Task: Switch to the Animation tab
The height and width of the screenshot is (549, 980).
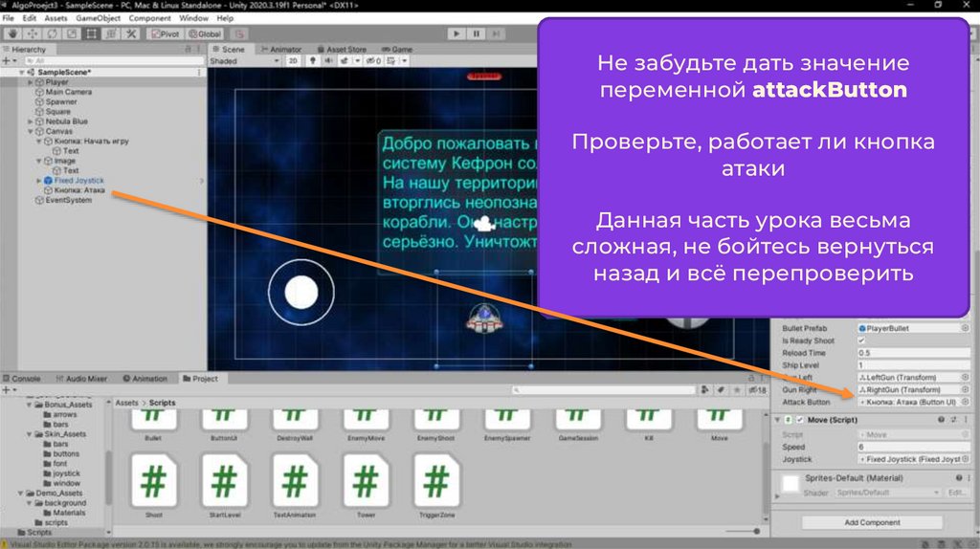Action: click(145, 379)
